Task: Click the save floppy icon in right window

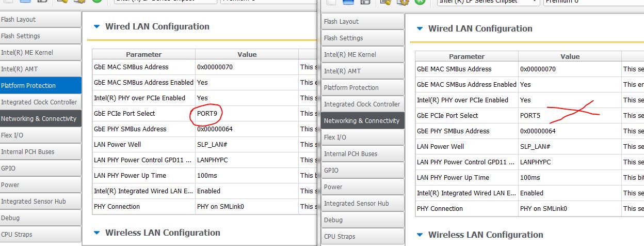Action: [365, 2]
